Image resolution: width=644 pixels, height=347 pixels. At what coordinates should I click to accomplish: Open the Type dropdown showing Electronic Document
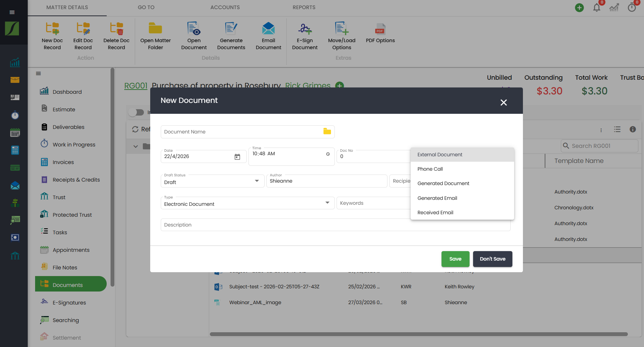click(248, 203)
